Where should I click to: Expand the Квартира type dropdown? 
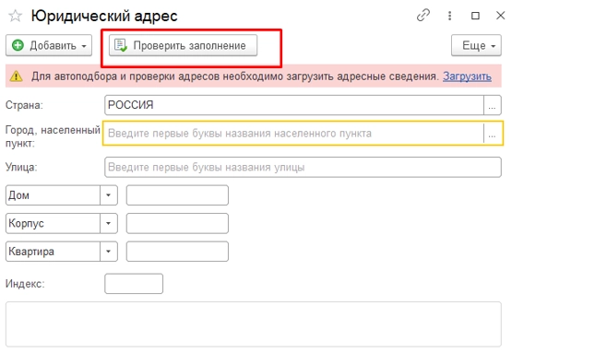point(109,252)
